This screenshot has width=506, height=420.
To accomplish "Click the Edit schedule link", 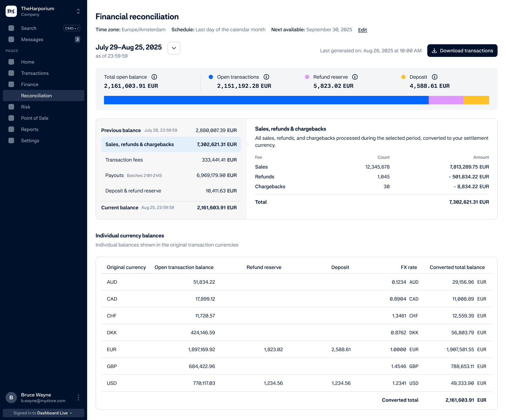I will coord(363,30).
